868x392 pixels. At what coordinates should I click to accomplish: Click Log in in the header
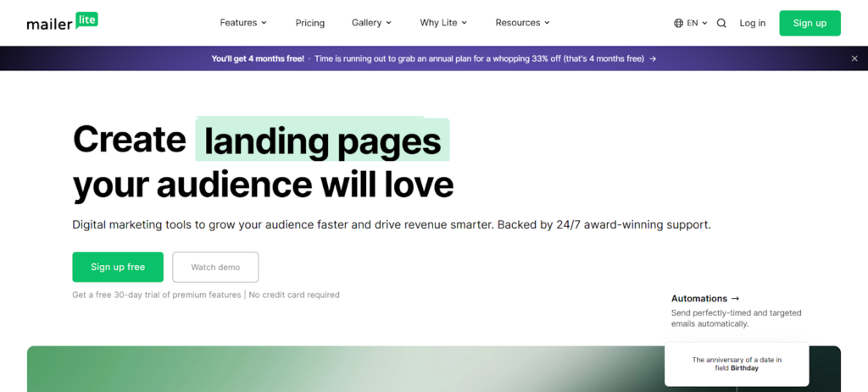tap(752, 23)
